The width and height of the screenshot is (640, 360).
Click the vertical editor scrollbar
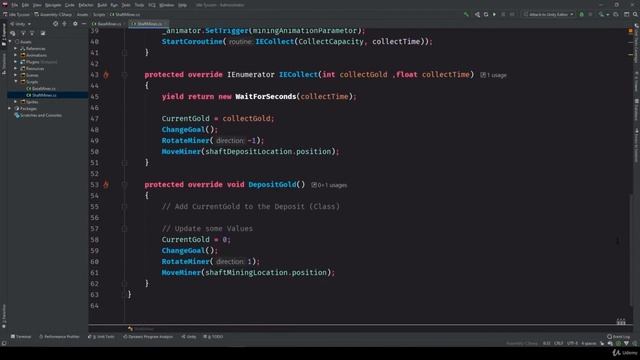631,251
